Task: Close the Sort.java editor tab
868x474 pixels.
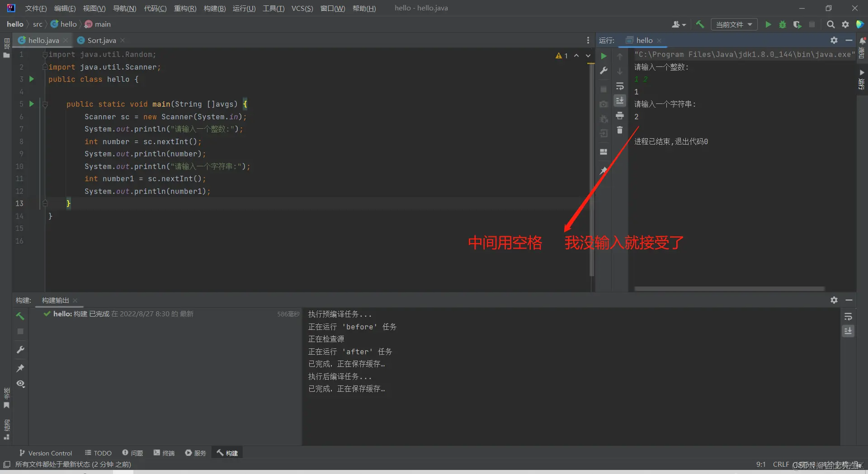Action: 123,40
